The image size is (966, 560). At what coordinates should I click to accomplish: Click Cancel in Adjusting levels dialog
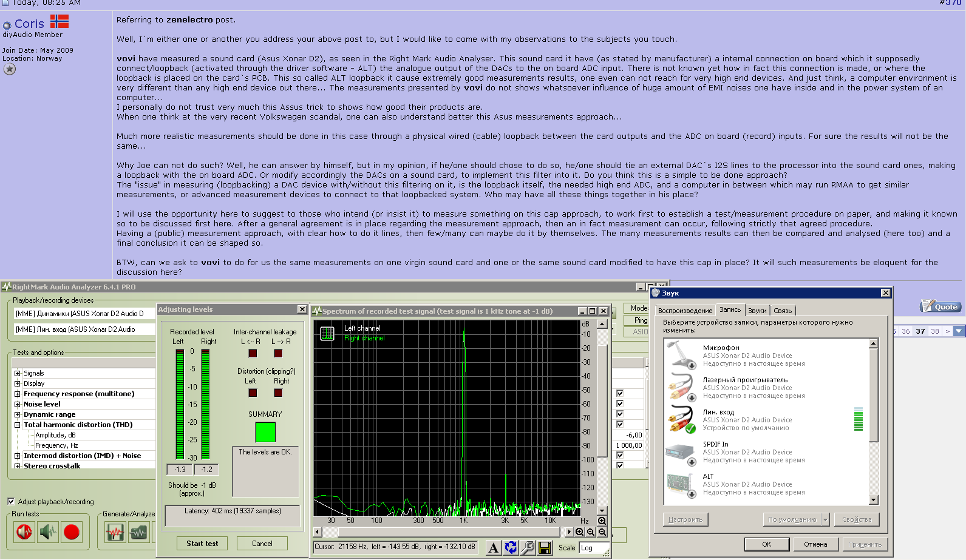tap(262, 544)
